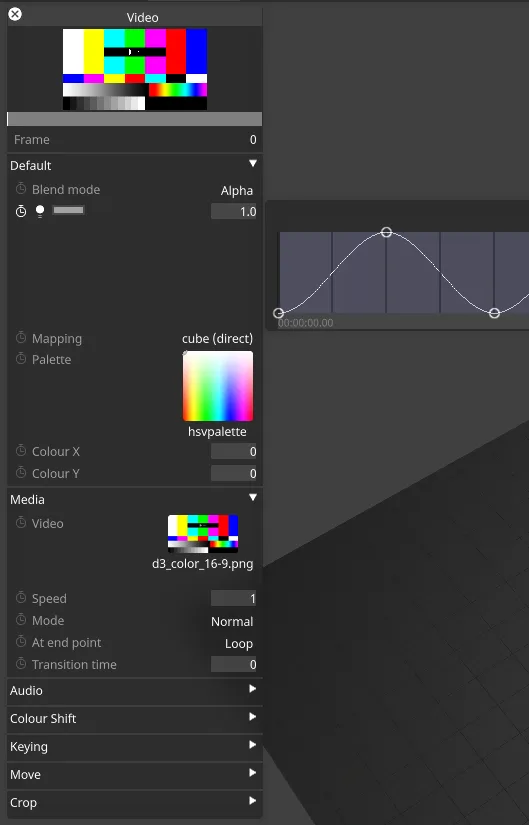Expand the Move section
The width and height of the screenshot is (529, 825).
[253, 772]
